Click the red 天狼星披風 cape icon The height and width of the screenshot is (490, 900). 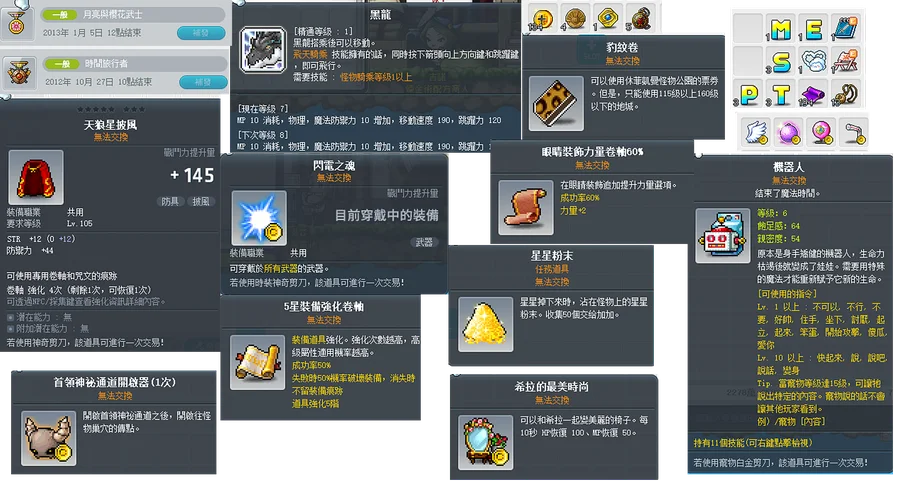point(36,177)
